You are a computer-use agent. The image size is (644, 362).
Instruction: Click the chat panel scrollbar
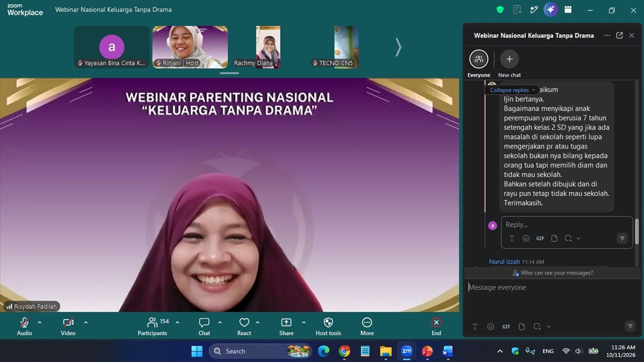click(637, 231)
